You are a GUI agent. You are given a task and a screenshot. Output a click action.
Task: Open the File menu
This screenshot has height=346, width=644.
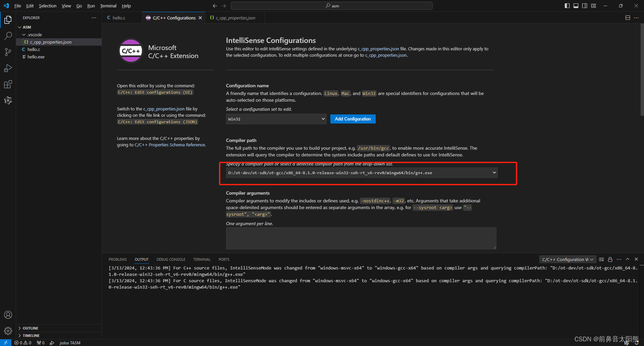(18, 6)
